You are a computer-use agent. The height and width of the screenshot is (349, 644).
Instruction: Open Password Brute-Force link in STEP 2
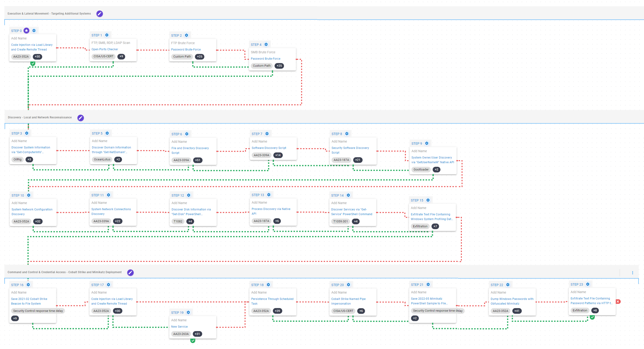point(186,50)
